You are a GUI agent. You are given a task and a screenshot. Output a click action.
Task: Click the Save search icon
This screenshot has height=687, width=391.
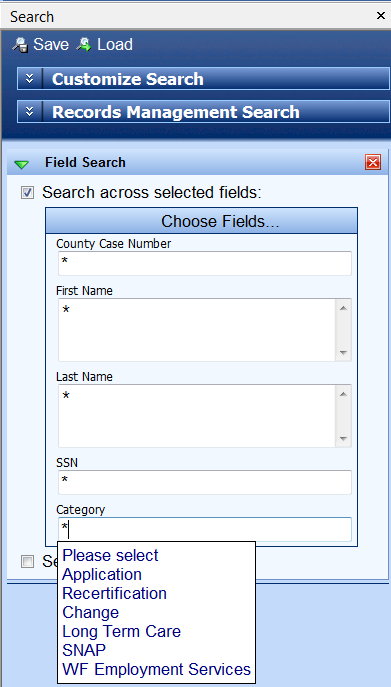click(x=20, y=45)
